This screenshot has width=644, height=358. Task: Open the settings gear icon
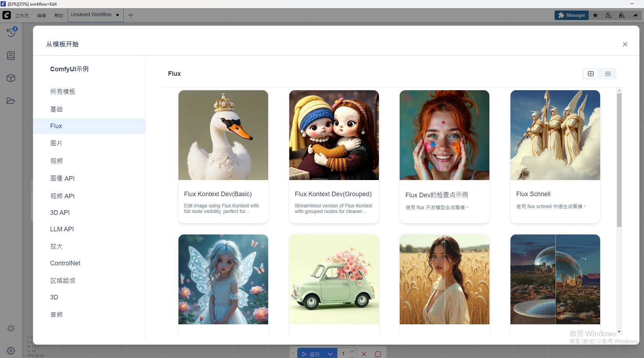pyautogui.click(x=11, y=351)
